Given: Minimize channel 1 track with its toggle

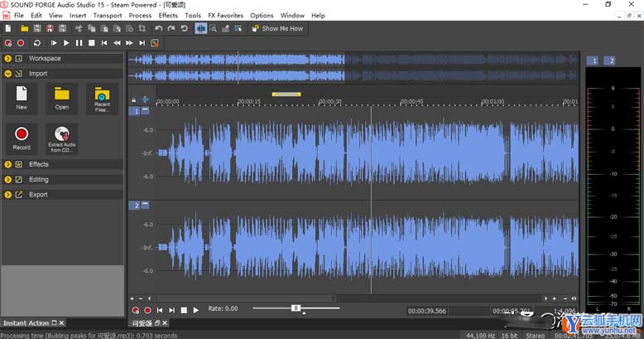Looking at the screenshot, I should [146, 110].
